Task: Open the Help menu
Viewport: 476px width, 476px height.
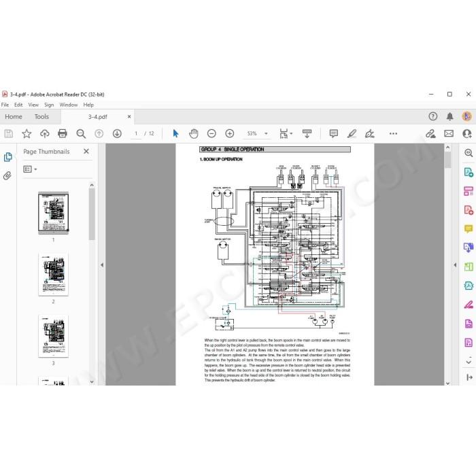Action: pyautogui.click(x=88, y=105)
